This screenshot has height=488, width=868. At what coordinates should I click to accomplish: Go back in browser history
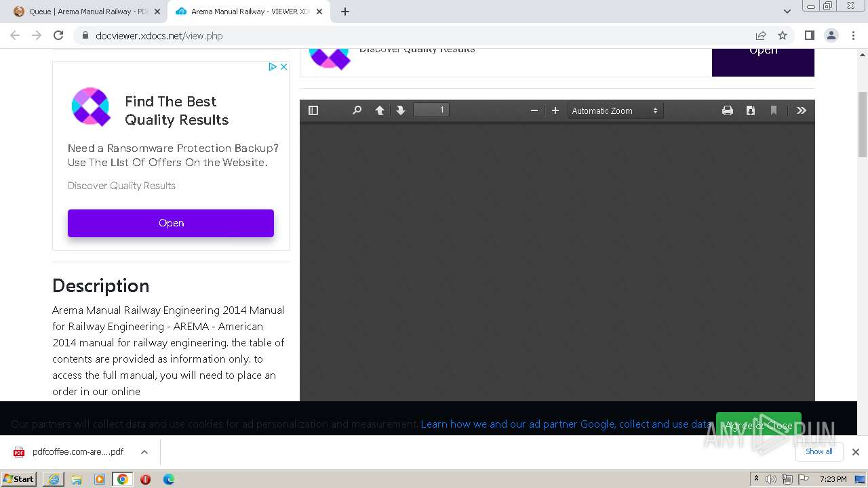(15, 35)
